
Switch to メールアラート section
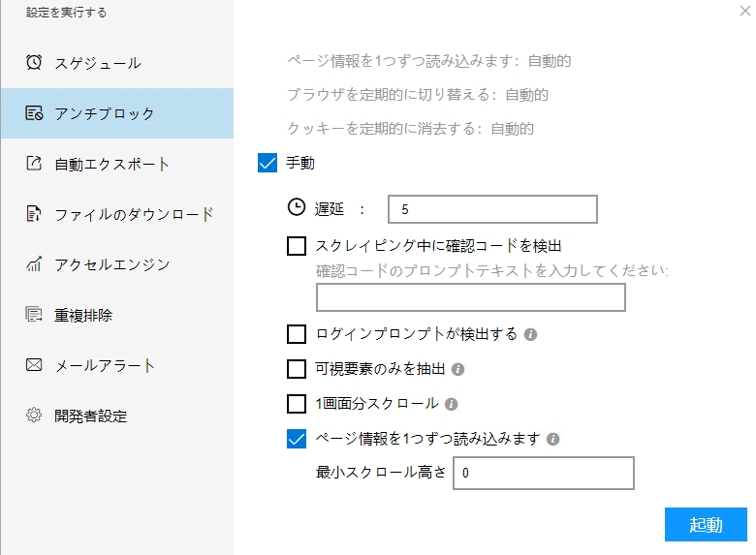tap(105, 365)
